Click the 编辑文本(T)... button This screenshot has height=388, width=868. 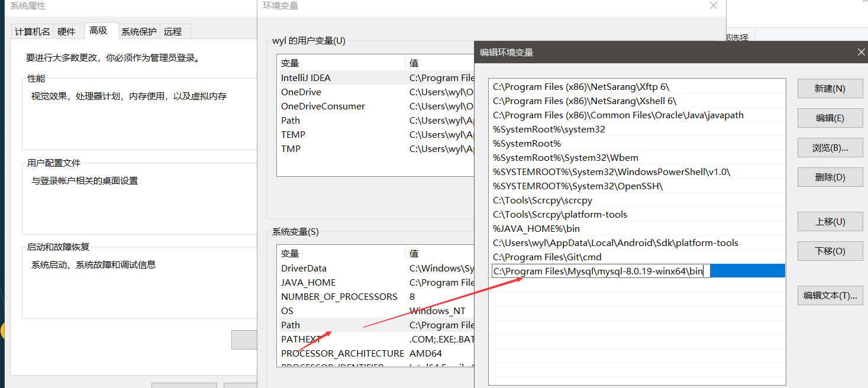[x=830, y=296]
